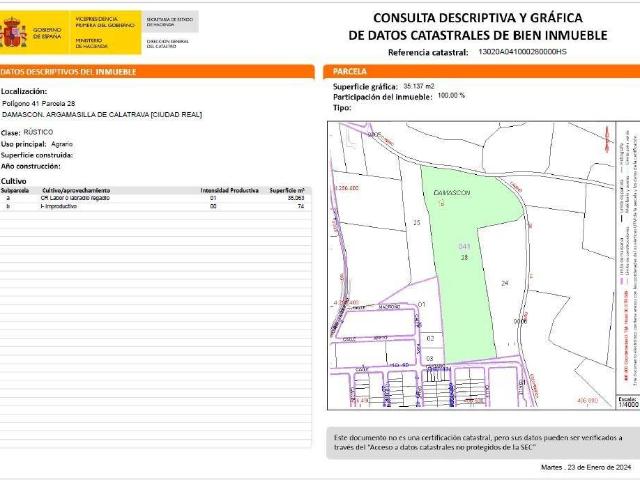
Task: Click the 'DAMASCON' label on the map
Action: point(451,193)
